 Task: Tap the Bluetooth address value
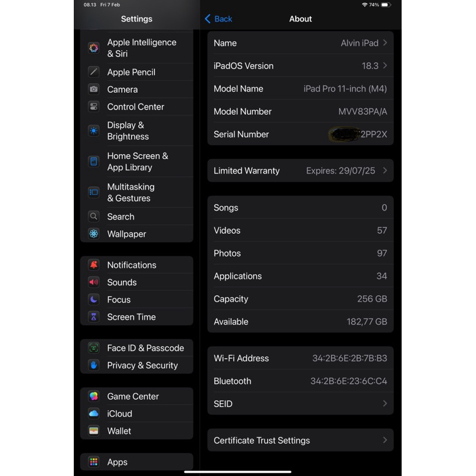tap(349, 381)
